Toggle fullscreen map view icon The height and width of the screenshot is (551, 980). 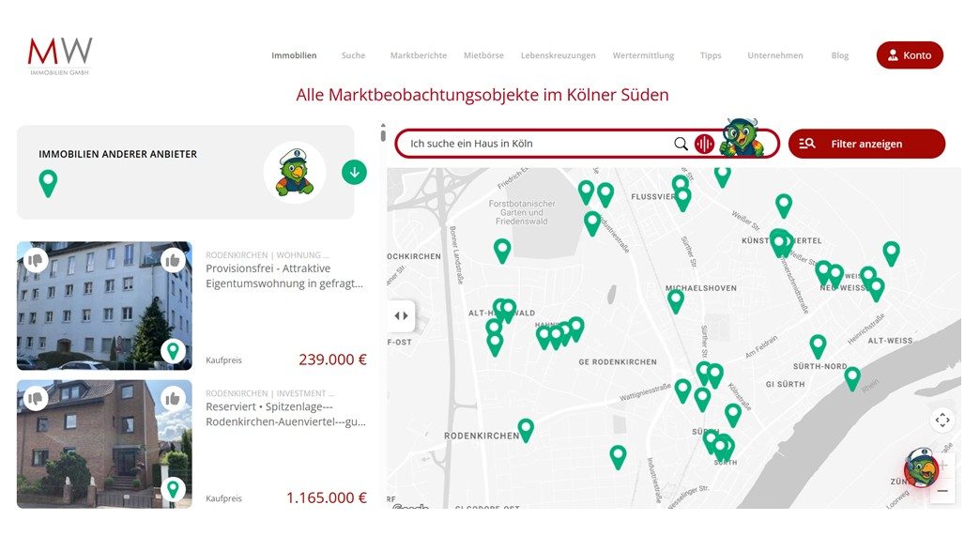pos(942,420)
